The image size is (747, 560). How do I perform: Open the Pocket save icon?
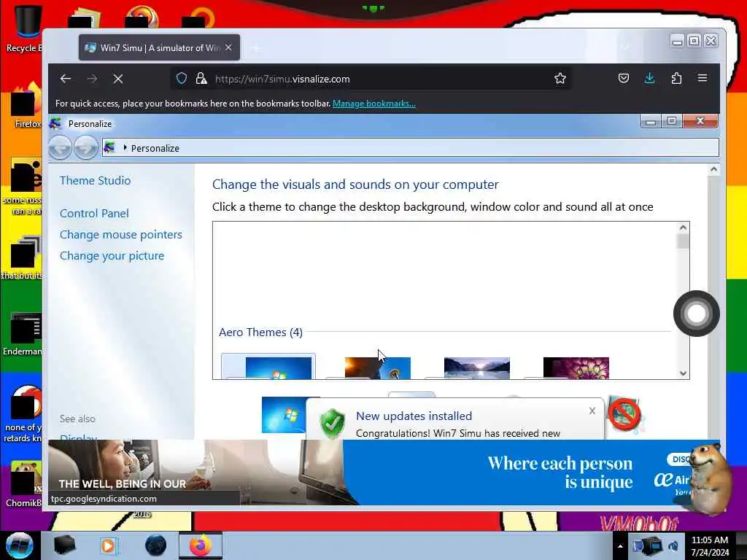(x=623, y=79)
